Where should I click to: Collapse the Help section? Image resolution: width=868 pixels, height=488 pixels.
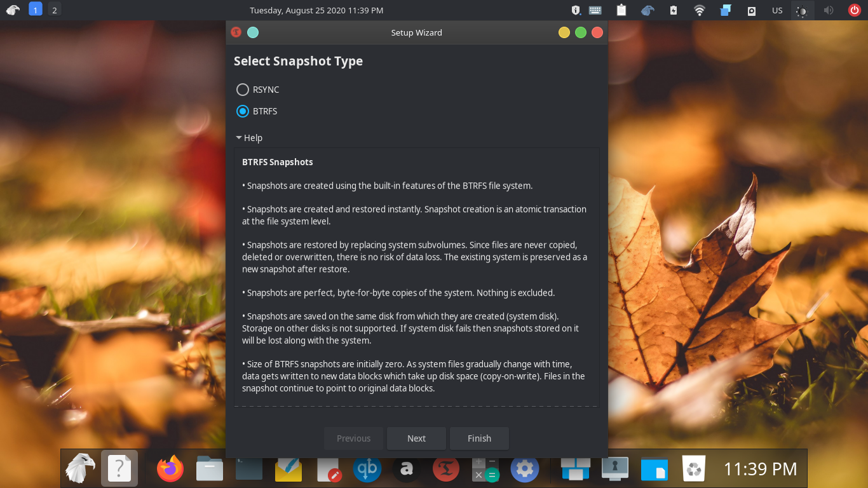[x=248, y=138]
